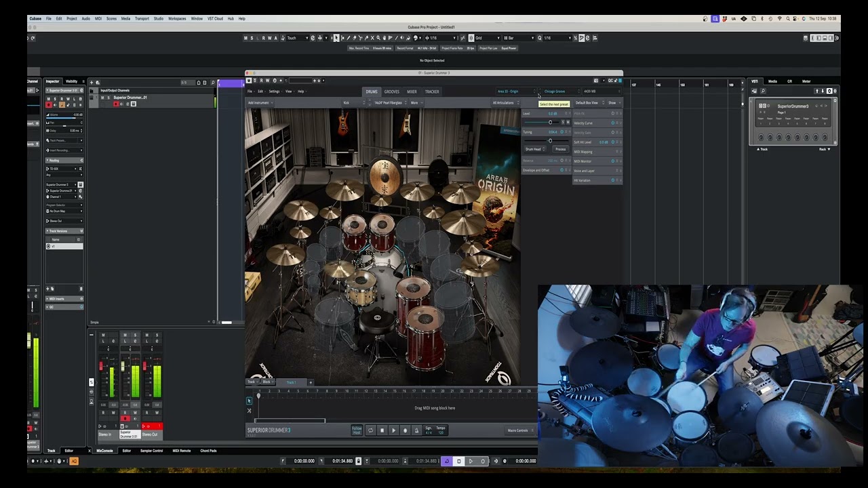This screenshot has width=868, height=488.
Task: Toggle Hit Variation power button
Action: [613, 180]
